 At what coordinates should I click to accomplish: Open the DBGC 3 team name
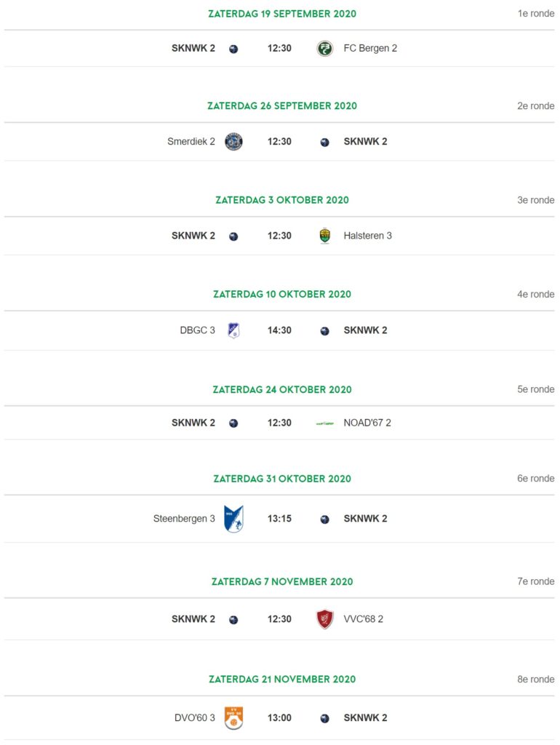[197, 330]
